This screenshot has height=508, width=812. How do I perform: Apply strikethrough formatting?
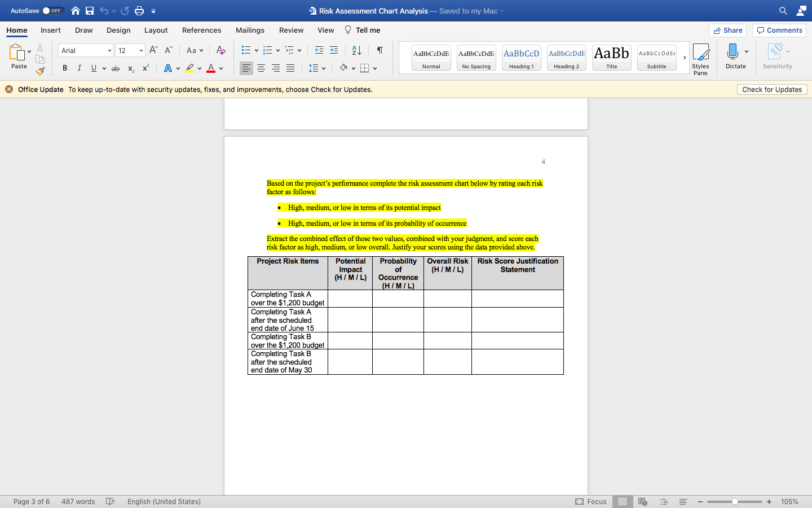[116, 68]
